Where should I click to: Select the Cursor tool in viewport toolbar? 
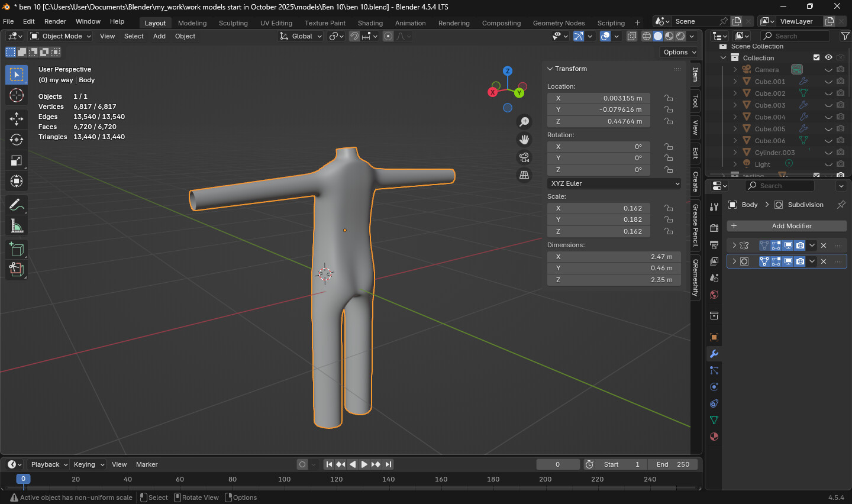(17, 95)
